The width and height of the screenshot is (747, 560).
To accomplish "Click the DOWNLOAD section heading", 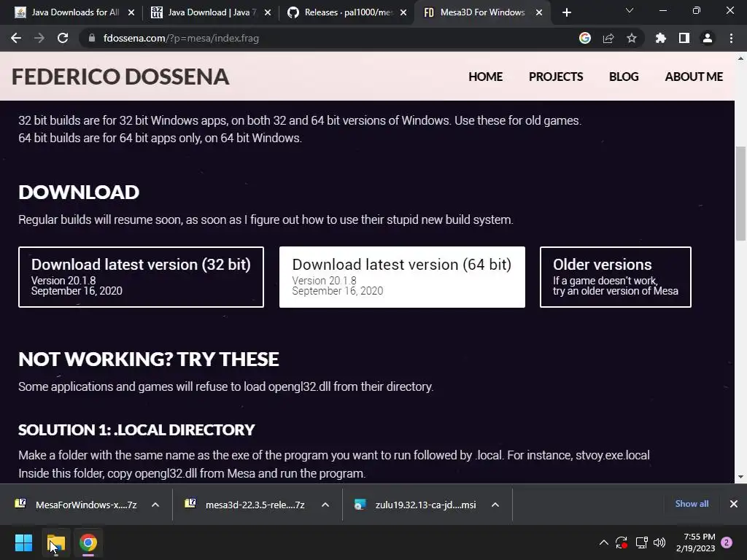I will [79, 192].
